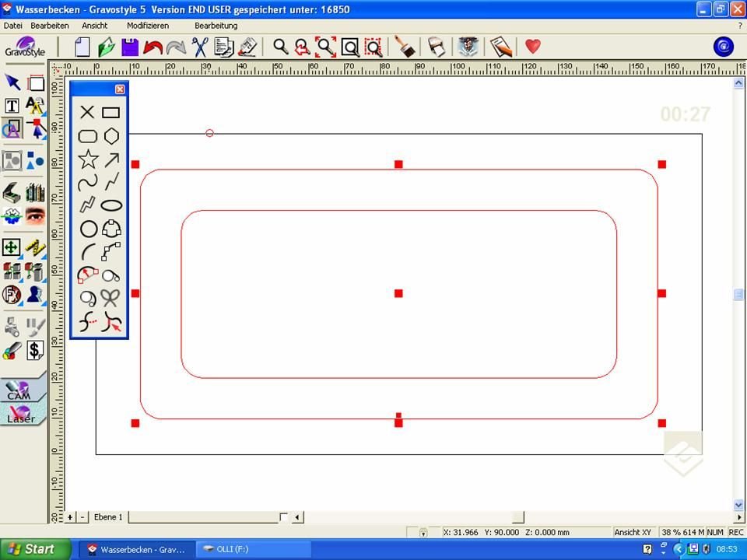Open the Modifizieren menu
The width and height of the screenshot is (747, 560).
(x=148, y=26)
